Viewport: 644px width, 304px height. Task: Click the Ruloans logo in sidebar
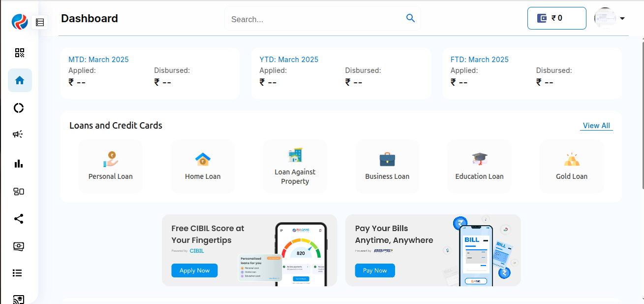pos(20,22)
